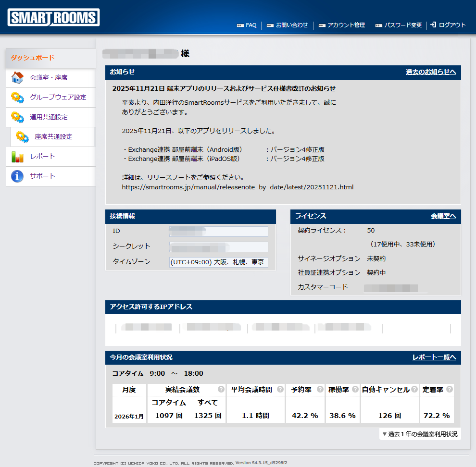Click the help icon next to 実績会議数
Viewport: 476px width, 467px height.
(x=221, y=390)
